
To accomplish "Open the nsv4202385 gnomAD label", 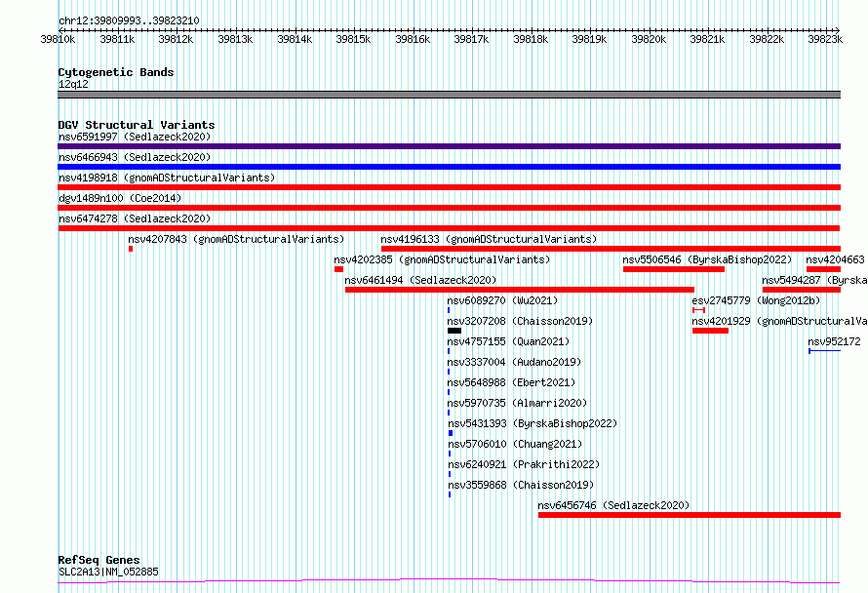I will (x=443, y=259).
